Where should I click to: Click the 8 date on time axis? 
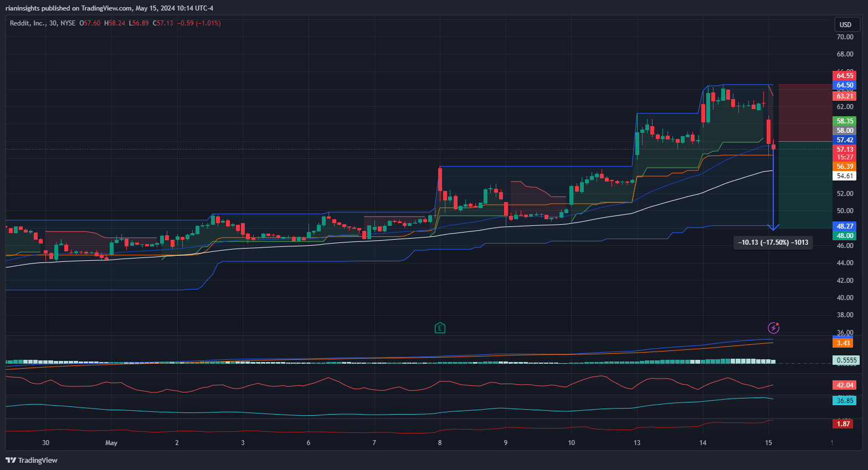coord(440,443)
